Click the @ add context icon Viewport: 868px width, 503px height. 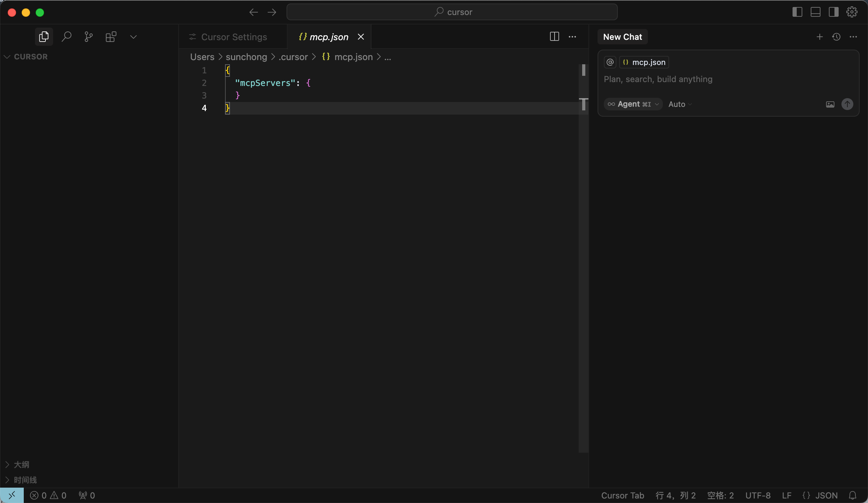610,62
